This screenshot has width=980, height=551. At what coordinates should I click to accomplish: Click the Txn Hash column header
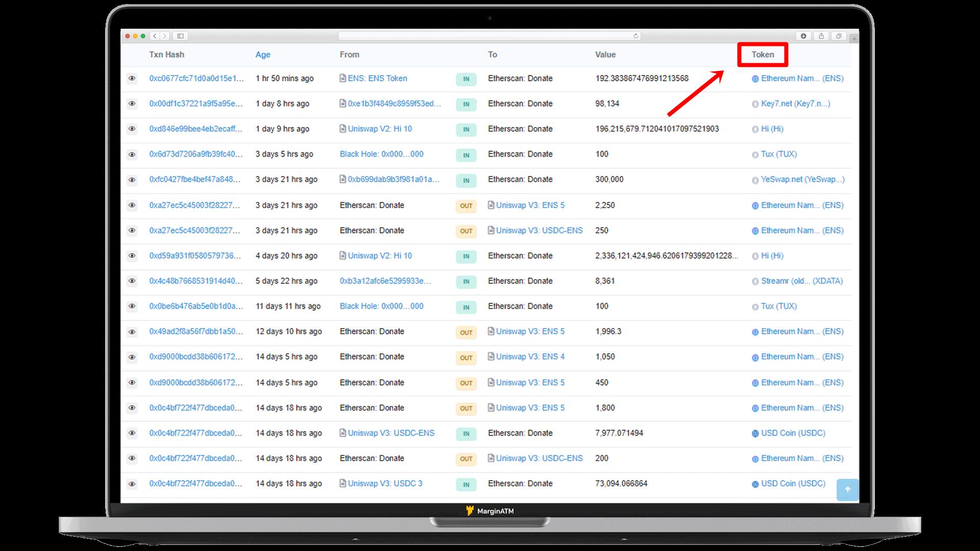tap(166, 55)
